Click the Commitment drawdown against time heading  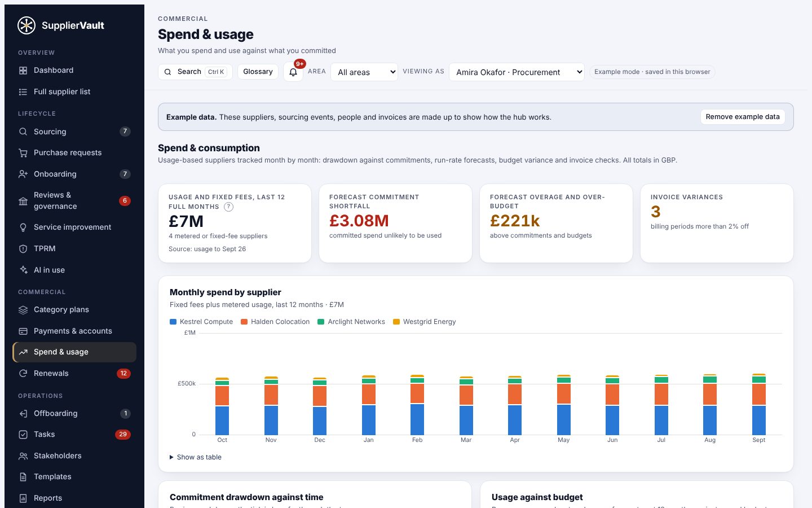click(246, 497)
